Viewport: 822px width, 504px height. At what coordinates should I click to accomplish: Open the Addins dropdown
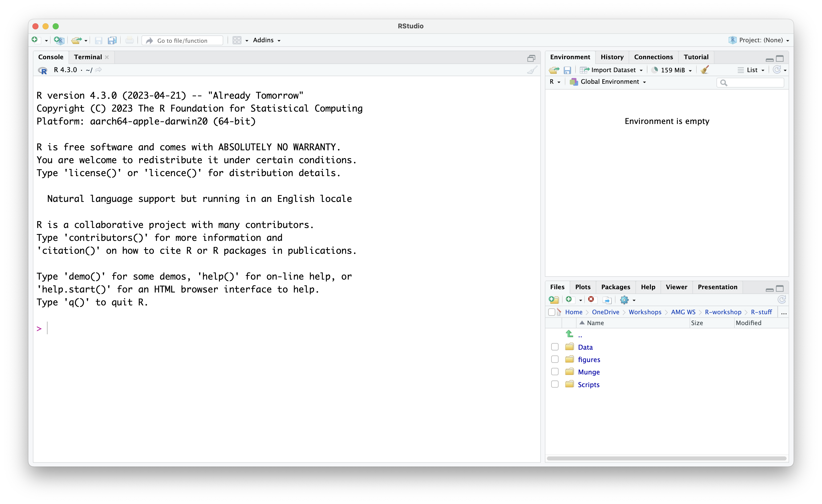(x=266, y=40)
